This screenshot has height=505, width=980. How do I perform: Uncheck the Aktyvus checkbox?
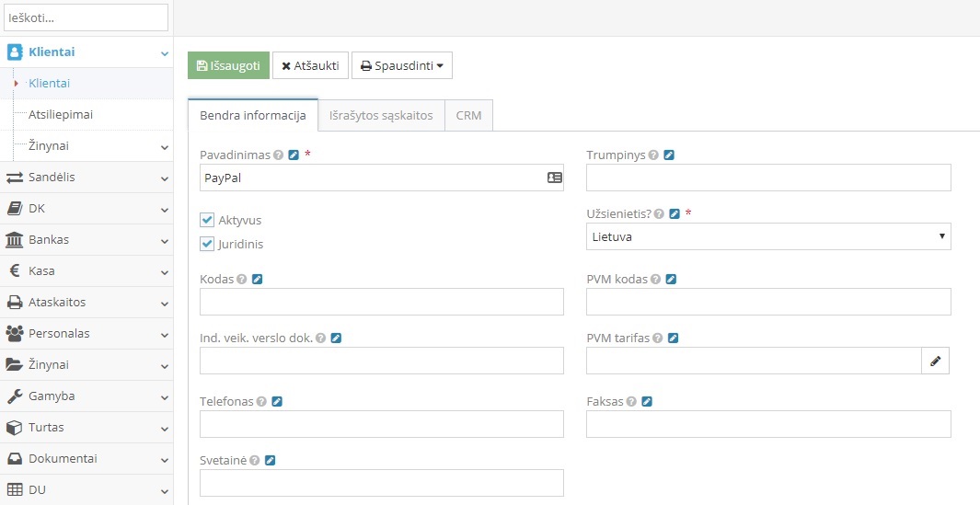[x=207, y=221]
